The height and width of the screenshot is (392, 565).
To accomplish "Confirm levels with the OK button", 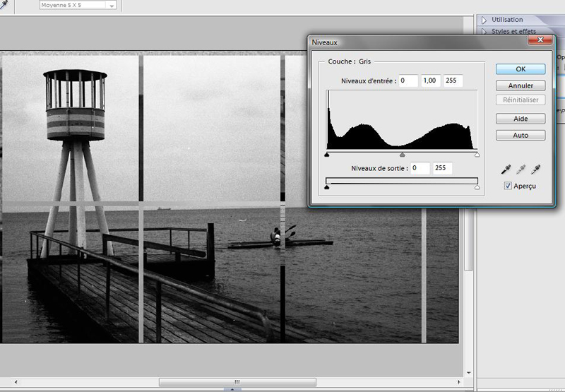I will tap(521, 69).
